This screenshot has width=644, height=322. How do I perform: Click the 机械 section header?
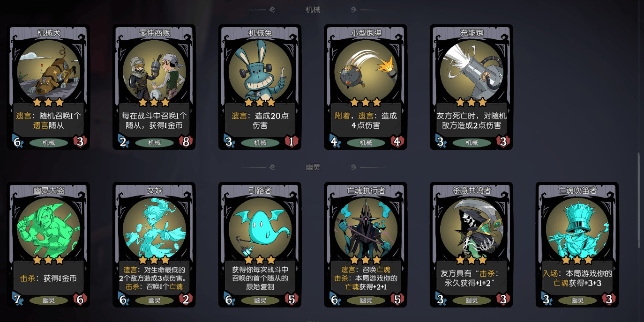(313, 9)
